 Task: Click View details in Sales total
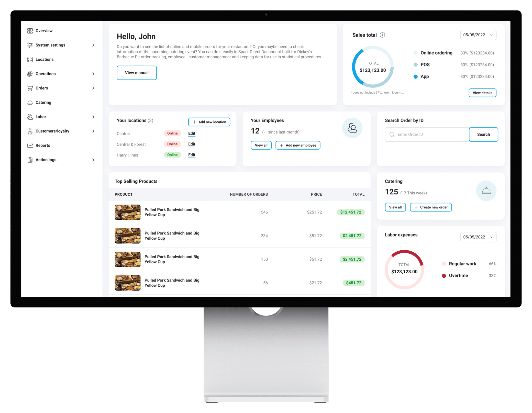click(x=482, y=93)
